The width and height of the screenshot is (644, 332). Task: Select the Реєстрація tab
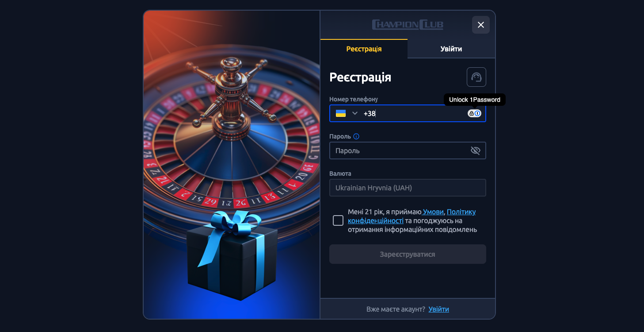(x=364, y=49)
